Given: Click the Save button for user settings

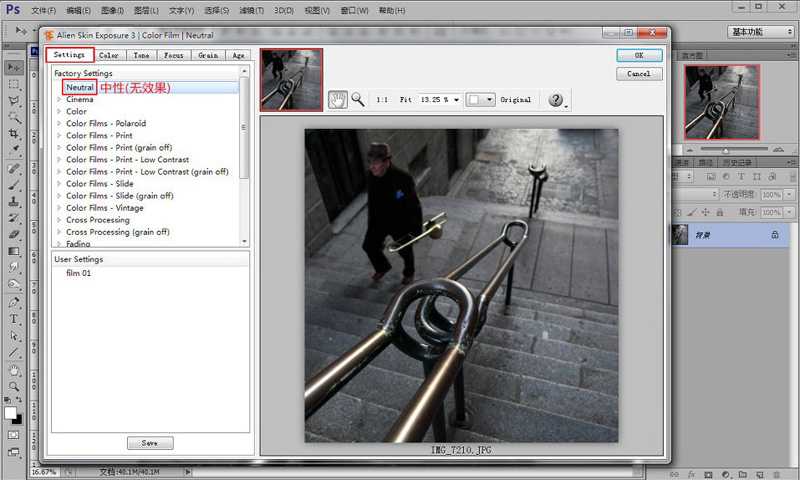Looking at the screenshot, I should click(150, 443).
